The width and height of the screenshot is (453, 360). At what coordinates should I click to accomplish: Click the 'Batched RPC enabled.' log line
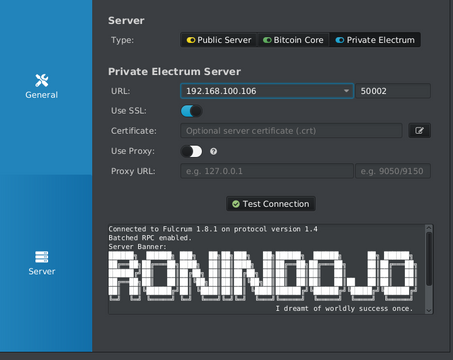click(150, 238)
